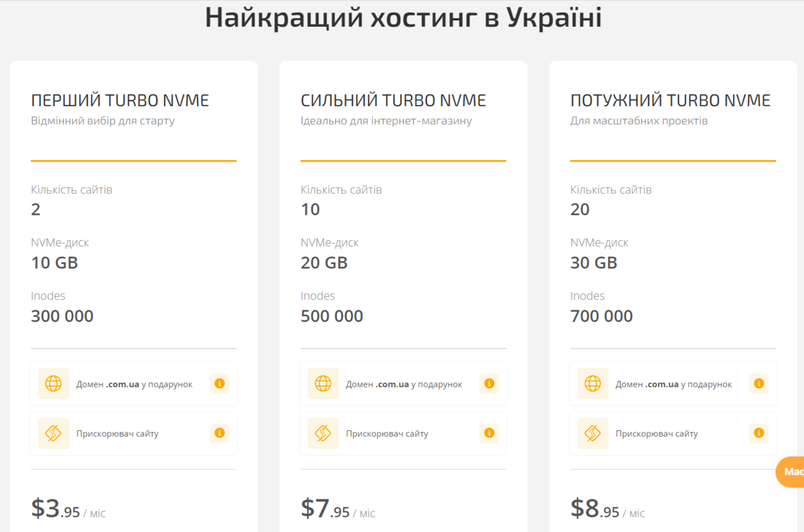Open domain info tooltip in Сильний plan
The width and height of the screenshot is (804, 532).
pos(489,384)
